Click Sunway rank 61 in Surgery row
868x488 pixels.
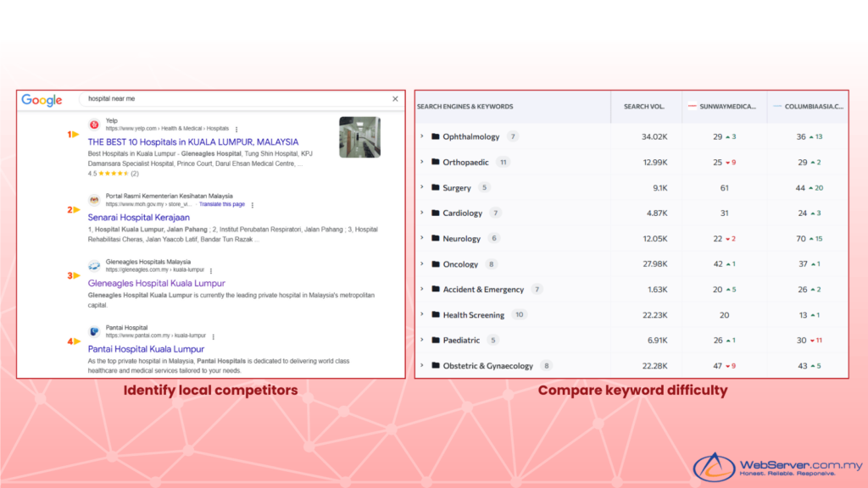724,188
